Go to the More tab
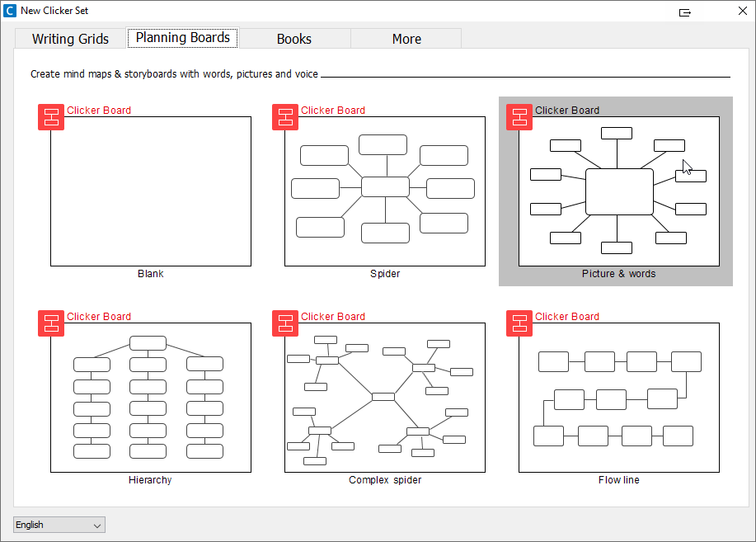The image size is (756, 542). 406,39
